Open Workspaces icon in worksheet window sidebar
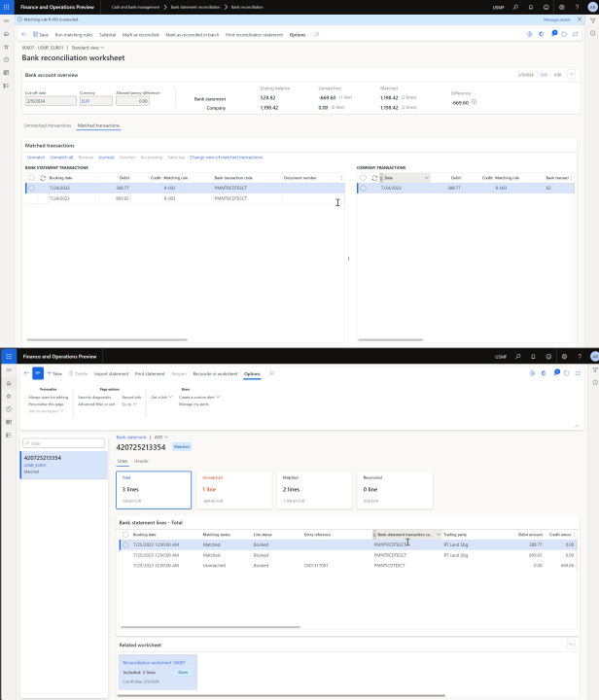 [x=6, y=73]
